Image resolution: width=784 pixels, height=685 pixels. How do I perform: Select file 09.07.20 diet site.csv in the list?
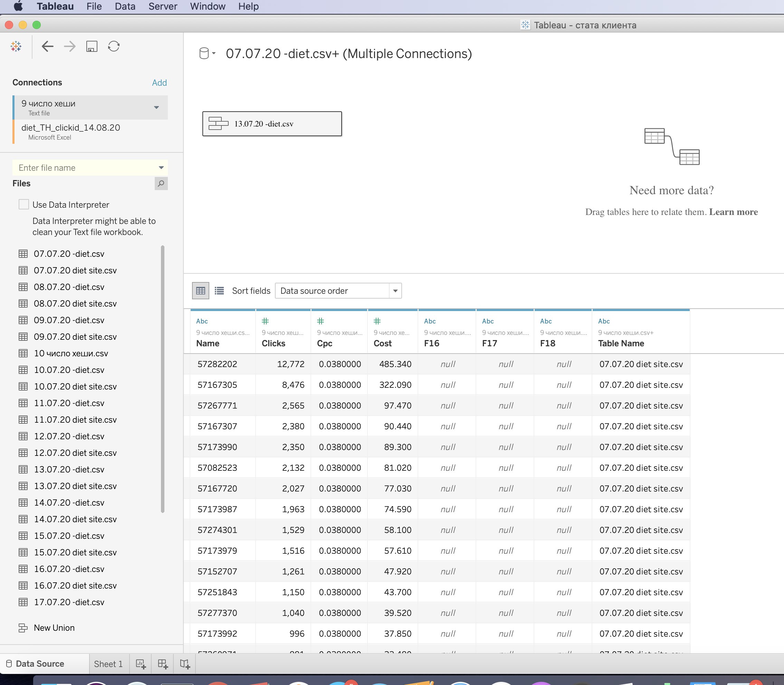click(75, 337)
